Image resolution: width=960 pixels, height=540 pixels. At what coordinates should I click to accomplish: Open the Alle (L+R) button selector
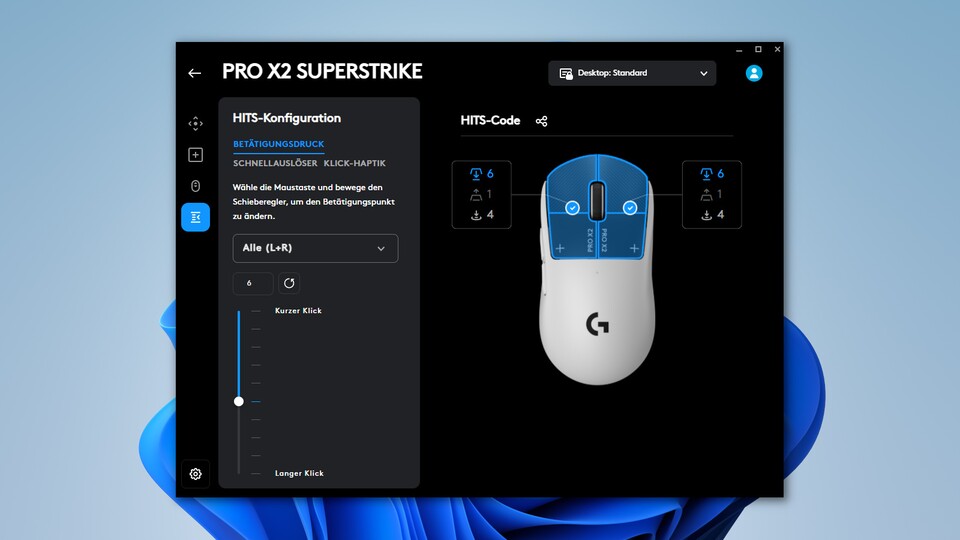(315, 248)
